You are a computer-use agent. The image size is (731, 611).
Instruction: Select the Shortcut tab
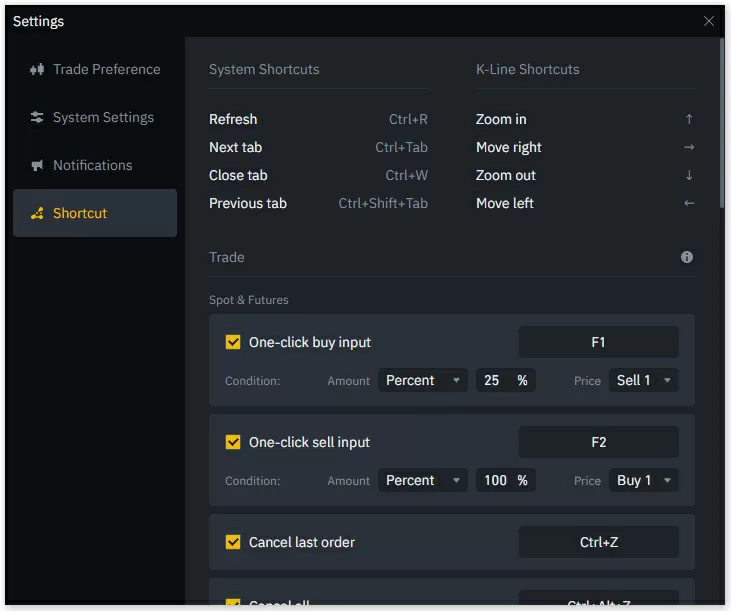[95, 213]
